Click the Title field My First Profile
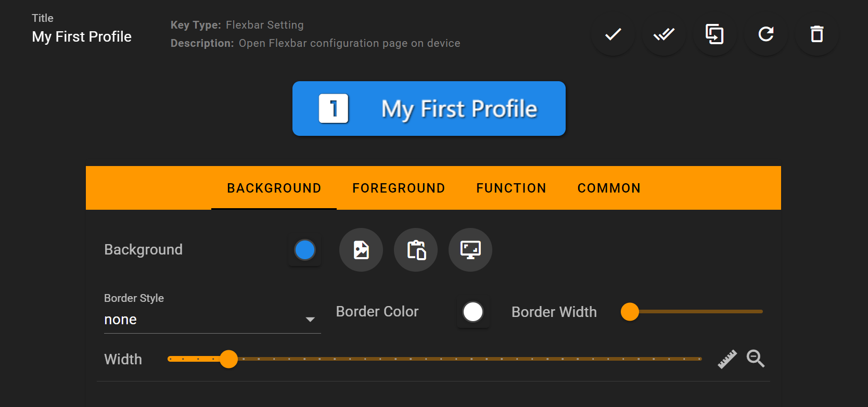868x407 pixels. pos(82,36)
